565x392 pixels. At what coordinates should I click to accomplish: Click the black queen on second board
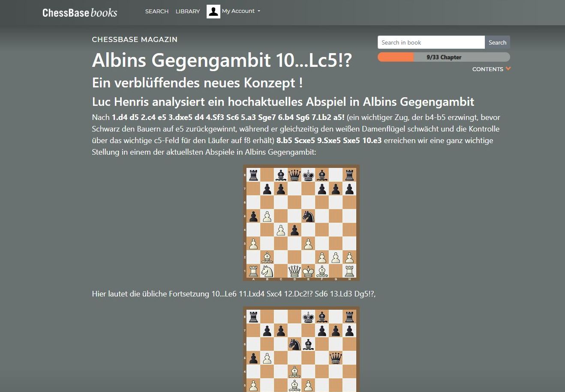point(336,358)
